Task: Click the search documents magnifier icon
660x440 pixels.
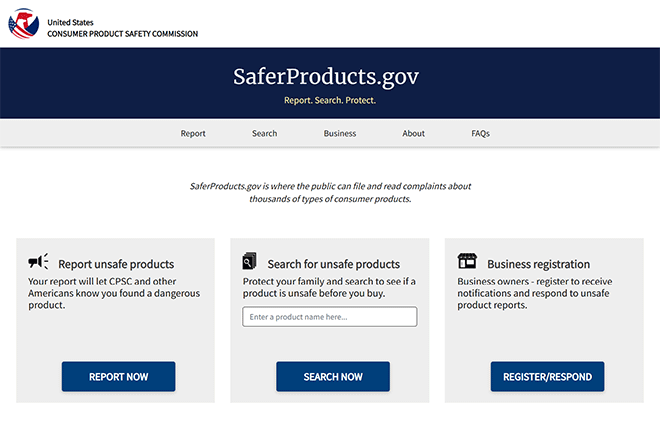Action: coord(250,262)
